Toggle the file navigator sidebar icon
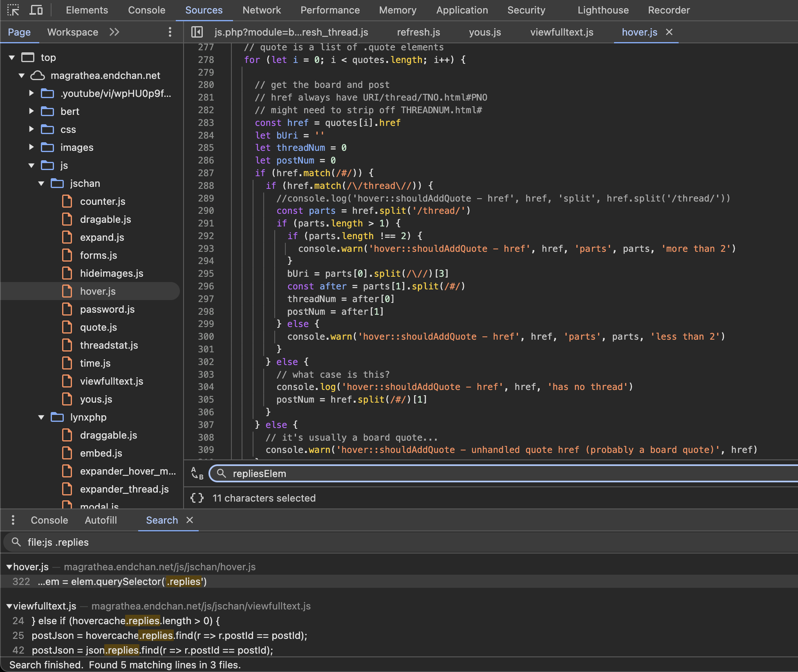Viewport: 798px width, 672px height. (x=197, y=32)
